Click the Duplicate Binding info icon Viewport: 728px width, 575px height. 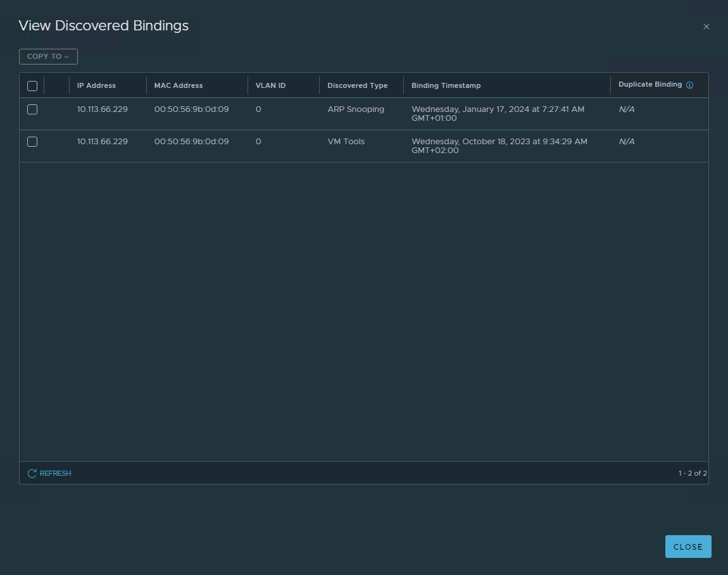tap(689, 85)
